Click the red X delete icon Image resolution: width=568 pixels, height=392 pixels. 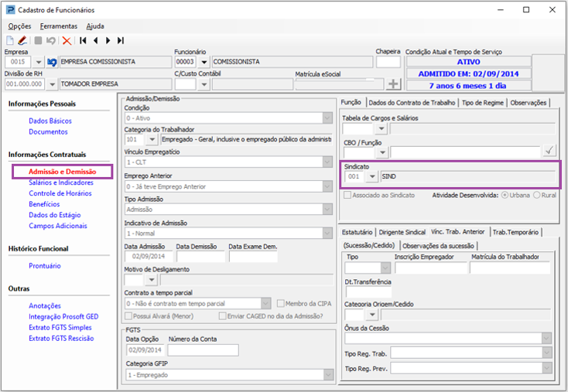click(x=67, y=40)
